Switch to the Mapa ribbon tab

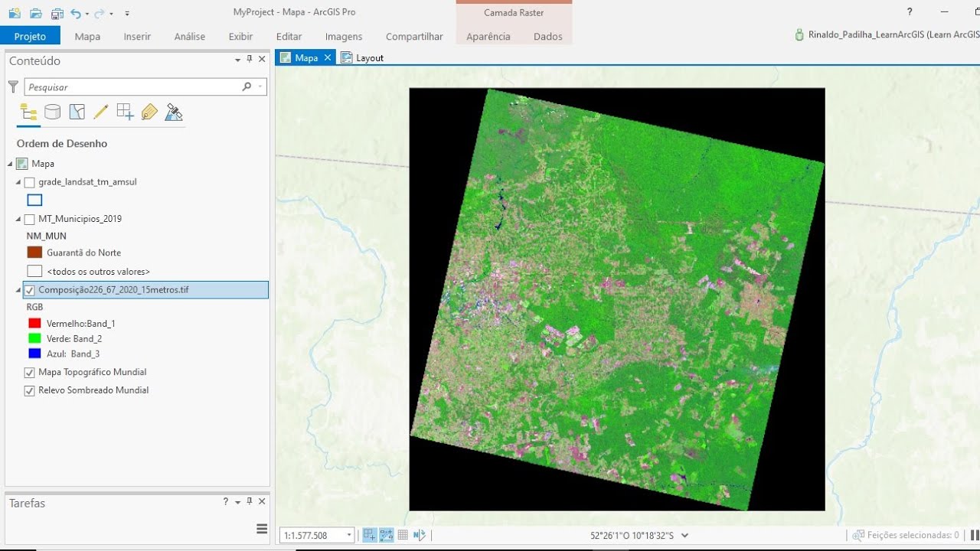tap(87, 36)
